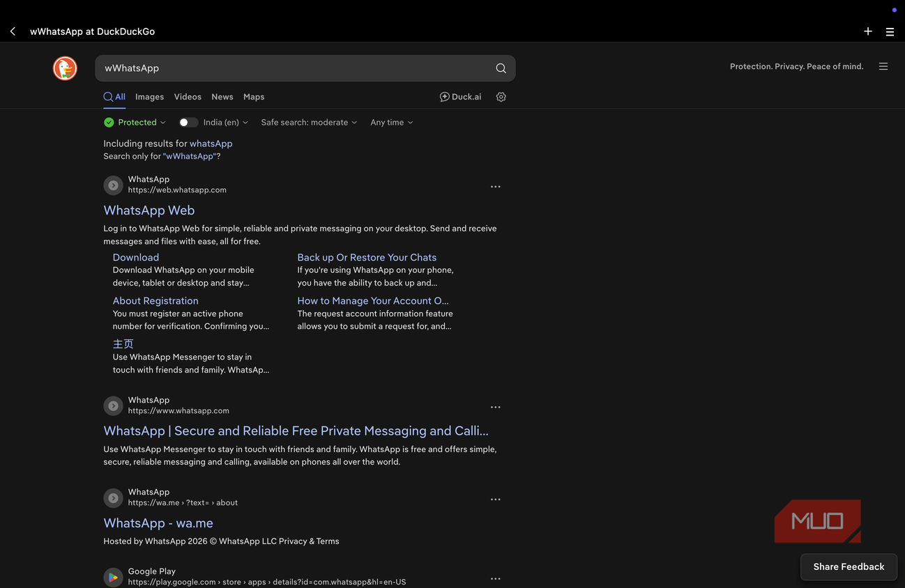
Task: Open About Registration sitelink
Action: [155, 301]
